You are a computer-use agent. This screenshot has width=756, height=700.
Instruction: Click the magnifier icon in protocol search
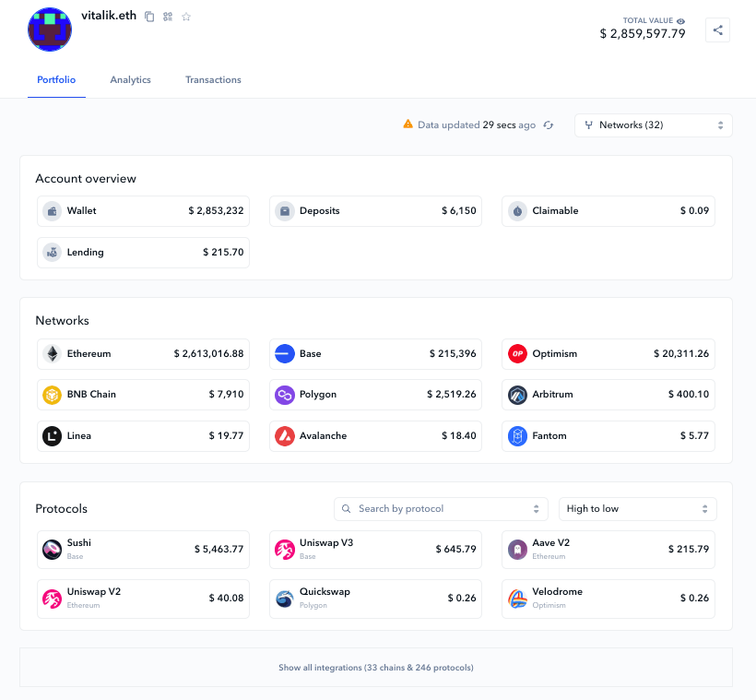pos(346,509)
